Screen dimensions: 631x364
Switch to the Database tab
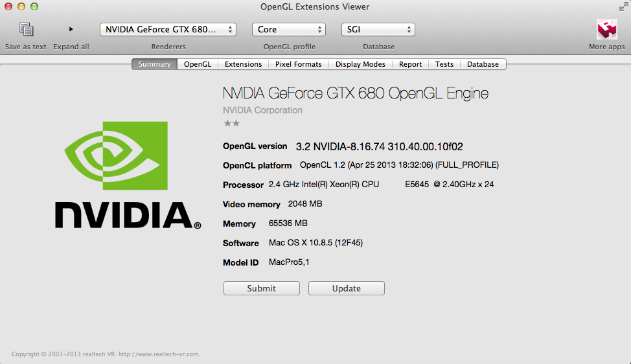click(x=483, y=64)
